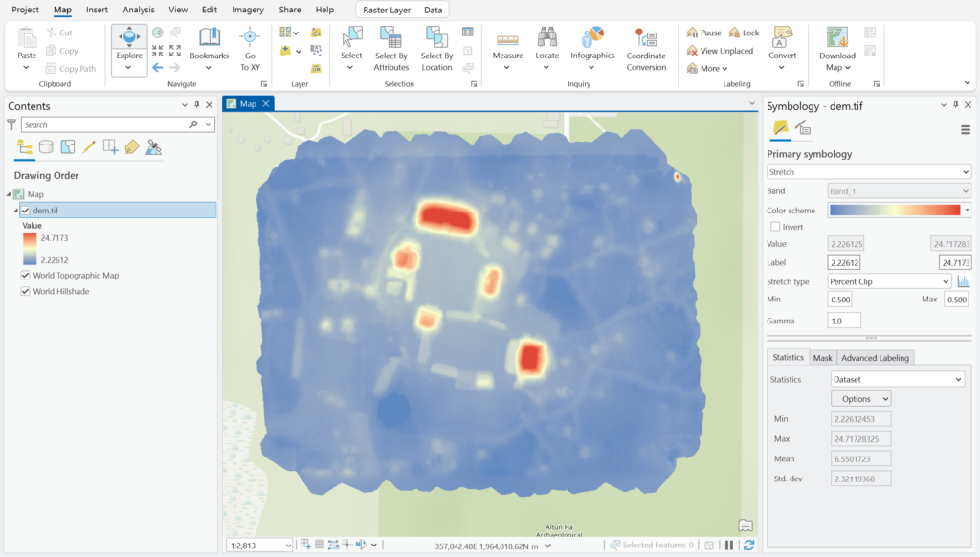This screenshot has height=557, width=980.
Task: Click the Gamma value input field
Action: click(844, 321)
